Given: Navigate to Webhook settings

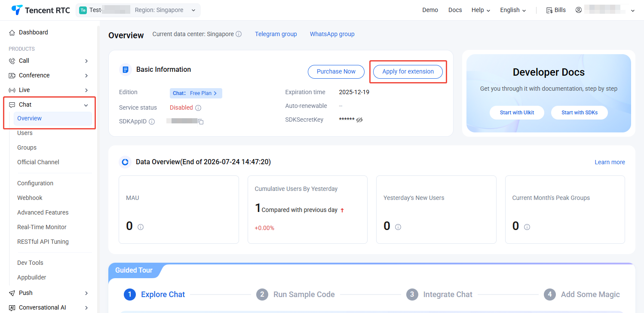Looking at the screenshot, I should coord(30,198).
